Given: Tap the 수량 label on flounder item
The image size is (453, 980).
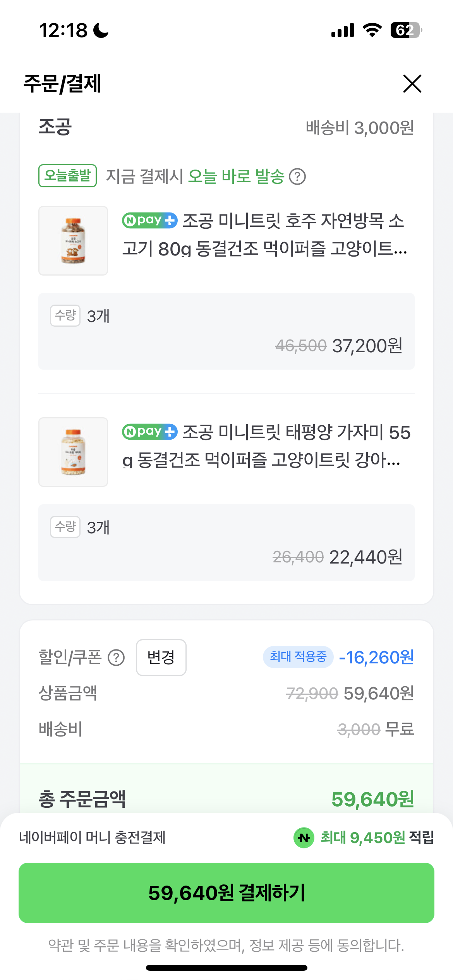Looking at the screenshot, I should point(65,527).
